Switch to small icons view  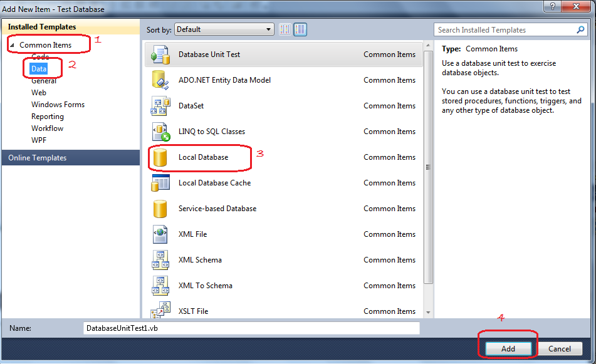pos(285,29)
